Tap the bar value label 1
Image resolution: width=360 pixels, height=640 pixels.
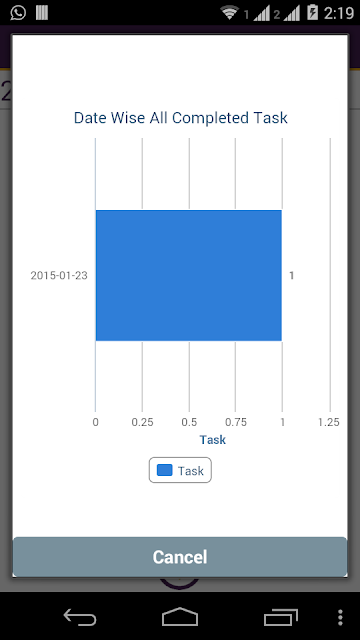pos(291,276)
